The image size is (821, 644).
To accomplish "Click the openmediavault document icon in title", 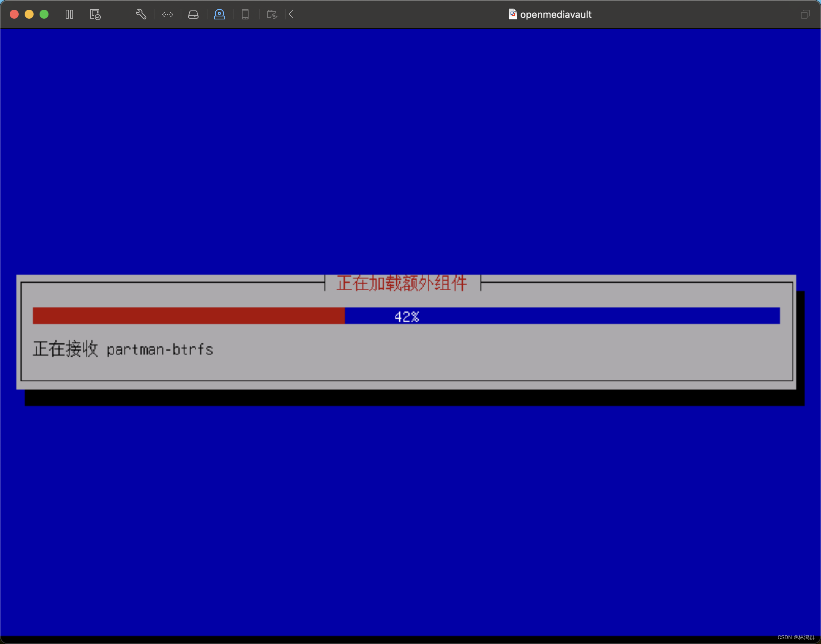I will click(x=512, y=14).
